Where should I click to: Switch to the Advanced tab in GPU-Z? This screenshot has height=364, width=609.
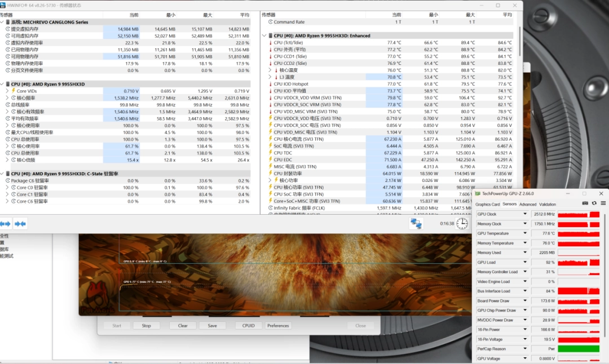[527, 205]
